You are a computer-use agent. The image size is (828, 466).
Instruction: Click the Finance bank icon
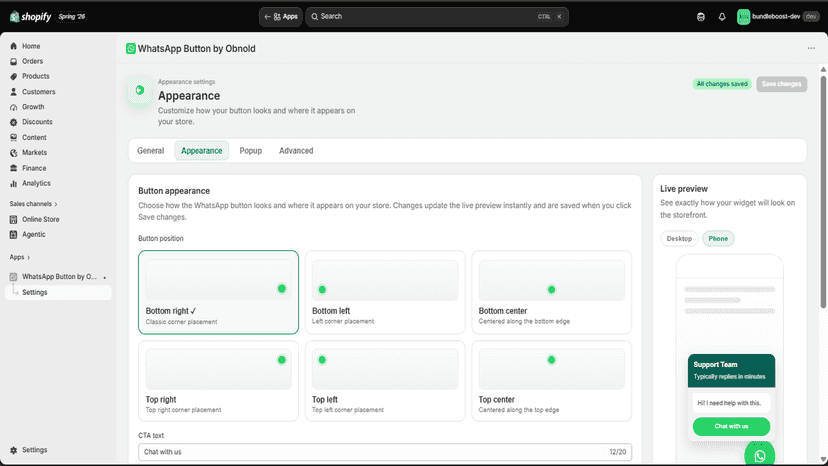(14, 168)
